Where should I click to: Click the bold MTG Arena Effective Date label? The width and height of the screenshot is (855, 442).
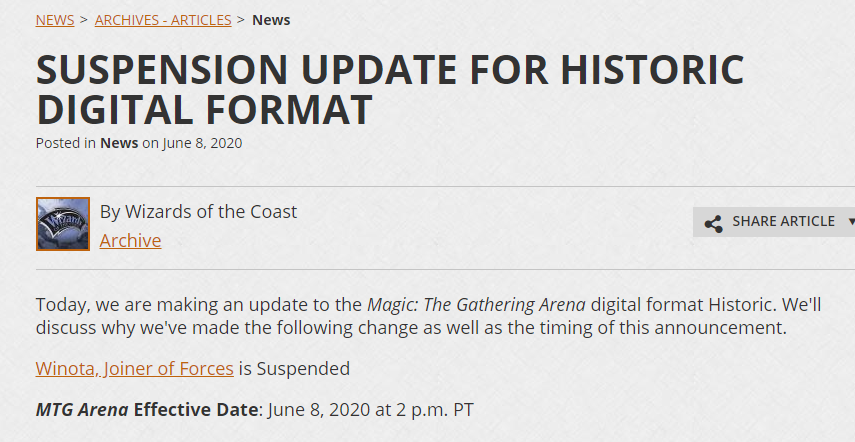click(x=148, y=410)
